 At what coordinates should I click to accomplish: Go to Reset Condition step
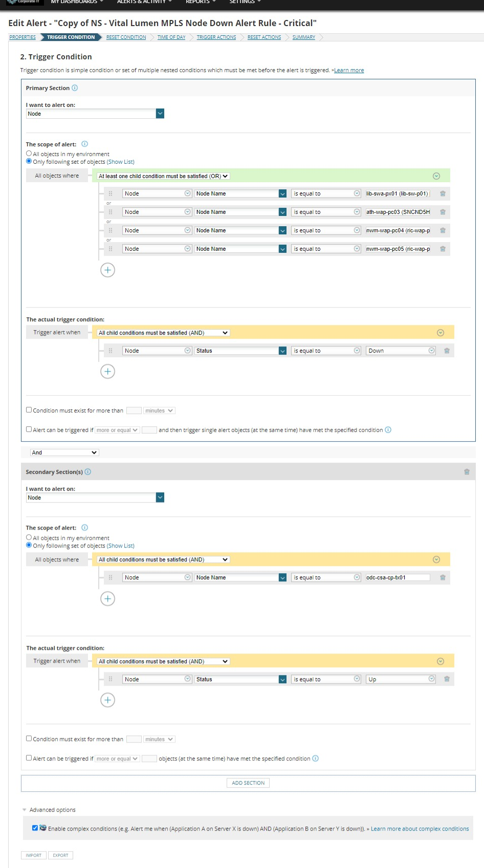(126, 37)
